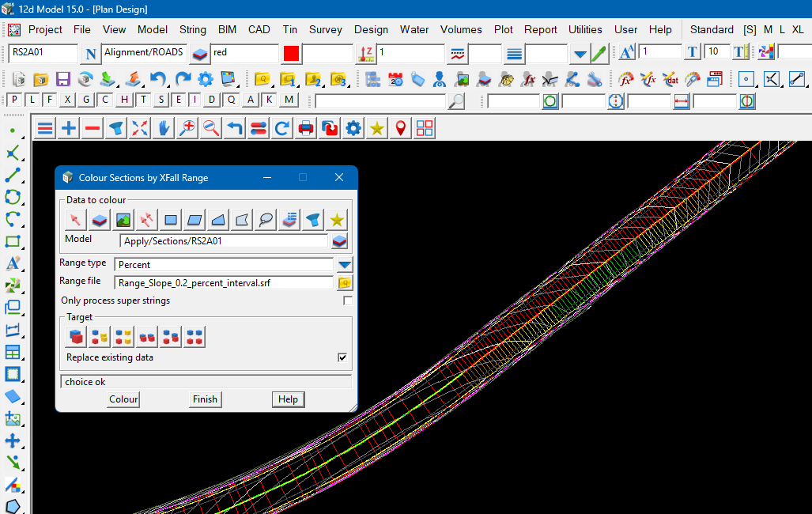Open the Survey menu
Screen dimensions: 812x514
[x=325, y=29]
